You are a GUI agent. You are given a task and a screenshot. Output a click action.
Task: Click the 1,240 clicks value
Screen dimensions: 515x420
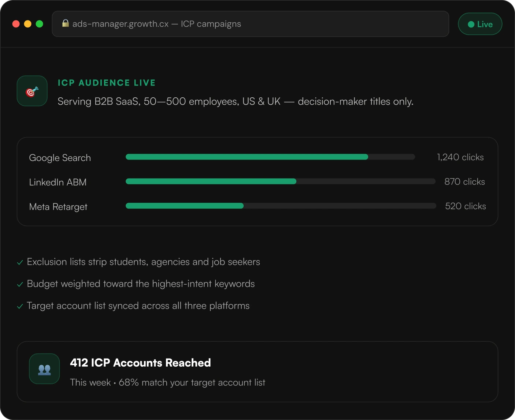(x=460, y=157)
